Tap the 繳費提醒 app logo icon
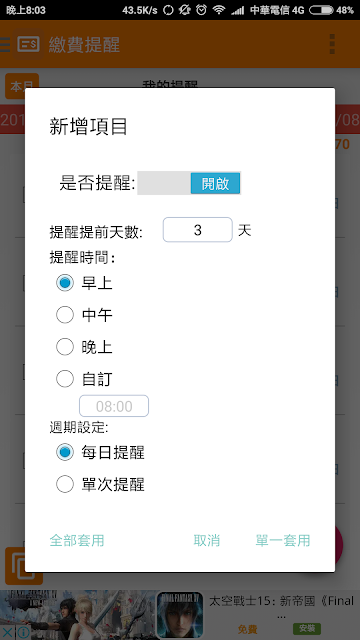Screen dimensions: 360x640 pyautogui.click(x=28, y=44)
